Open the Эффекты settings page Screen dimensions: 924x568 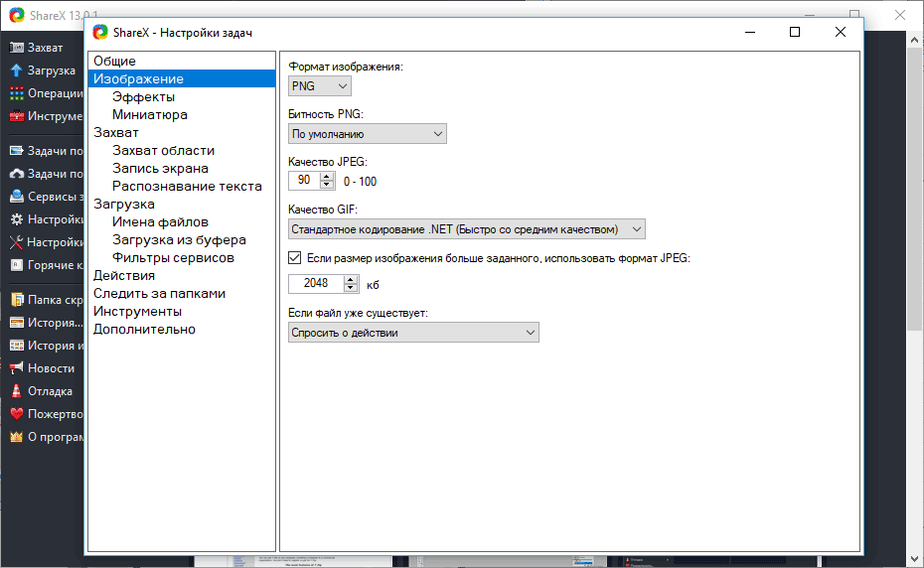coord(143,97)
